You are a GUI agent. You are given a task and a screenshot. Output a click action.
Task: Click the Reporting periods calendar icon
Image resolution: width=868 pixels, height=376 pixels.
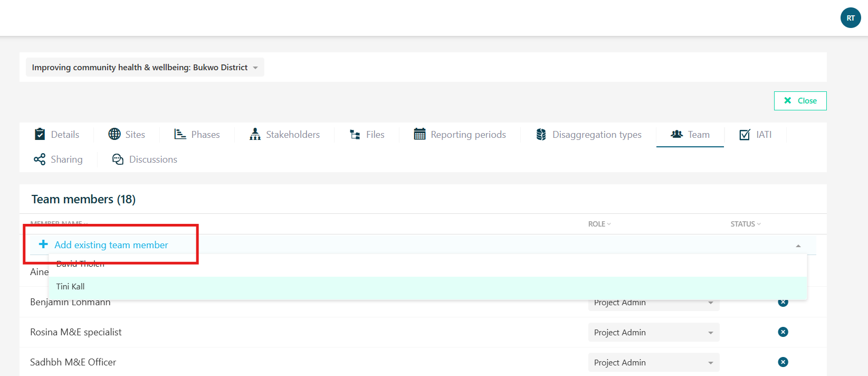click(x=419, y=134)
